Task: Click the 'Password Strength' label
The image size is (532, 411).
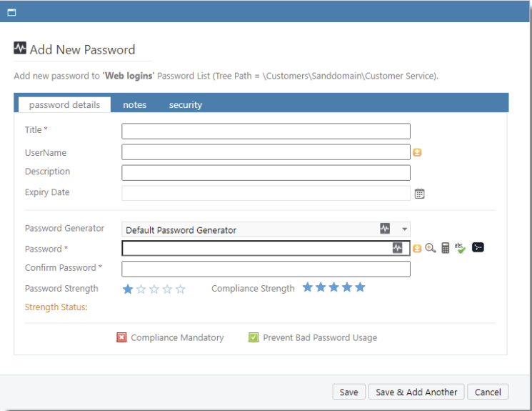Action: click(x=61, y=288)
